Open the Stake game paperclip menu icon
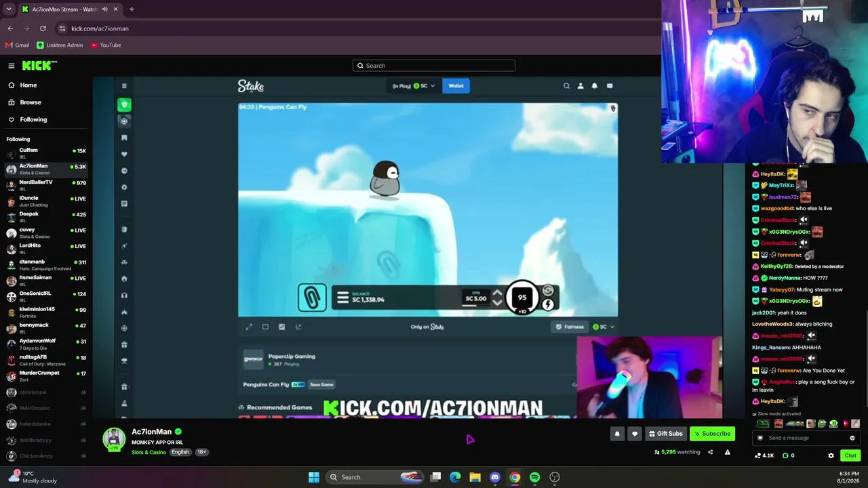 (312, 298)
